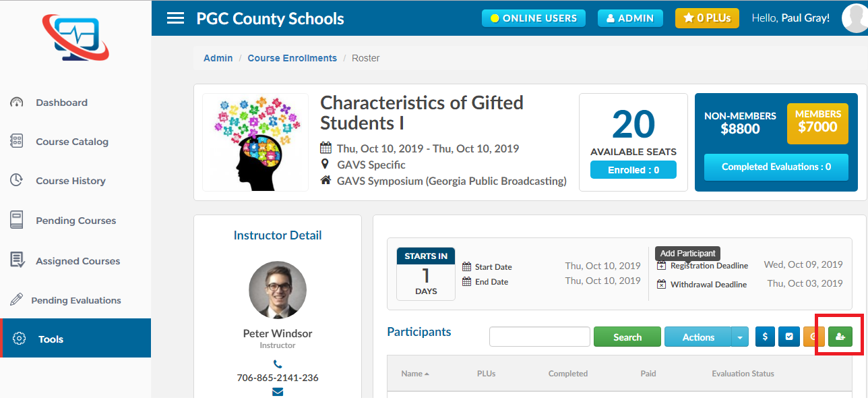Viewport: 868px width, 400px height.
Task: Click the envelope email icon for instructor
Action: click(278, 392)
